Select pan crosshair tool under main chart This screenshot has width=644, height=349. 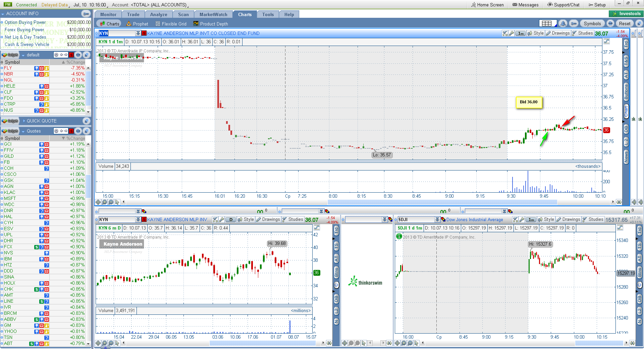point(98,202)
